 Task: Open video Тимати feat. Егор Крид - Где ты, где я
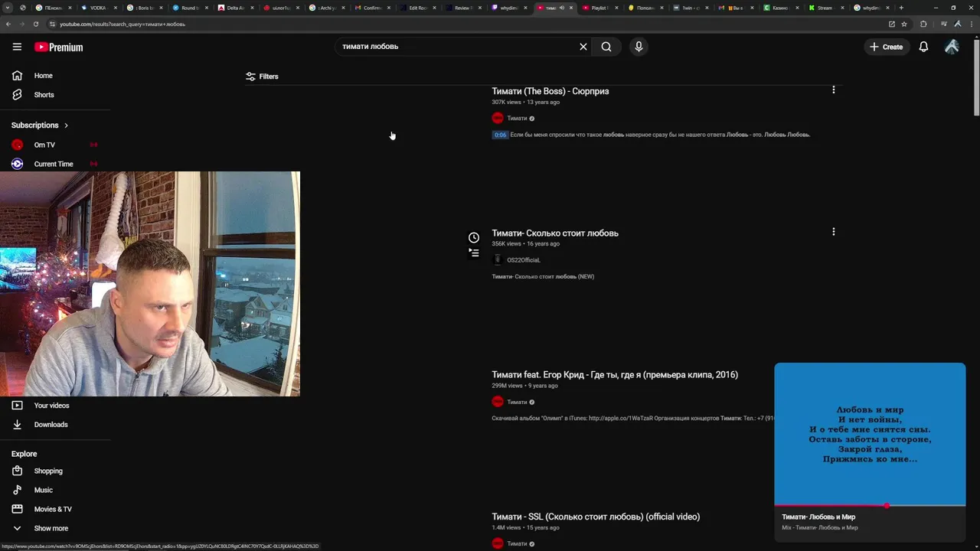[x=615, y=375]
